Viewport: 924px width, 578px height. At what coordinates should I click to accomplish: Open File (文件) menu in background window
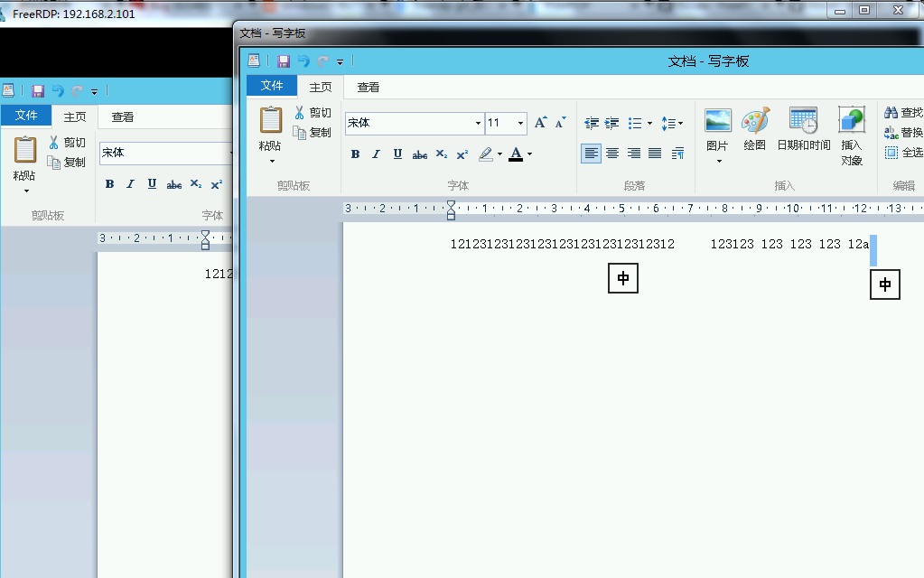[26, 116]
